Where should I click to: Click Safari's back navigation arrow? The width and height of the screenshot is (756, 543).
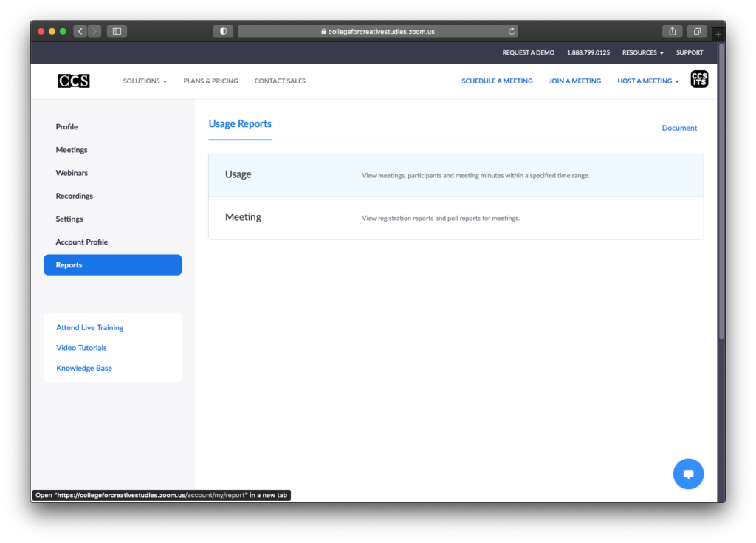click(80, 31)
